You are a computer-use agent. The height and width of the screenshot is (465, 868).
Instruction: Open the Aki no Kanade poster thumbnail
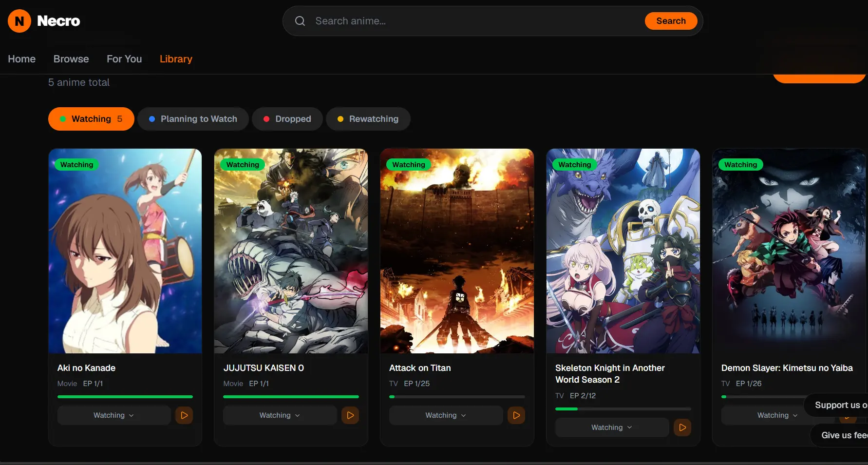tap(125, 251)
